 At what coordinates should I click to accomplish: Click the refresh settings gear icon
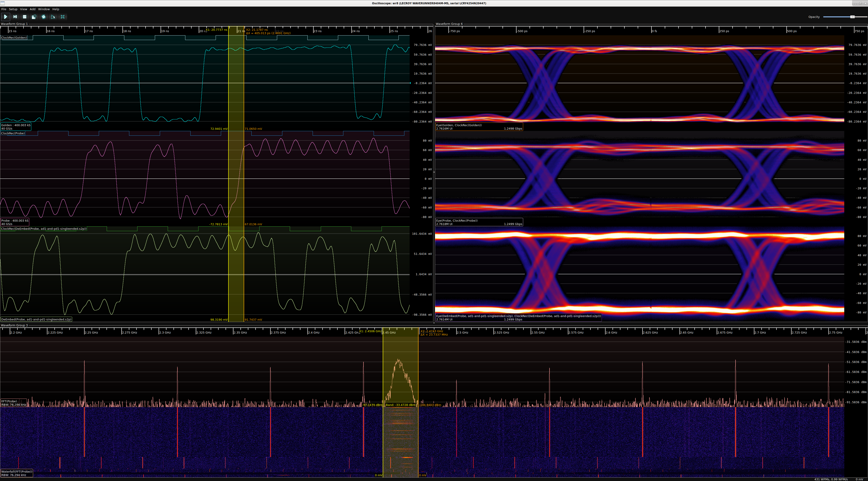[43, 17]
